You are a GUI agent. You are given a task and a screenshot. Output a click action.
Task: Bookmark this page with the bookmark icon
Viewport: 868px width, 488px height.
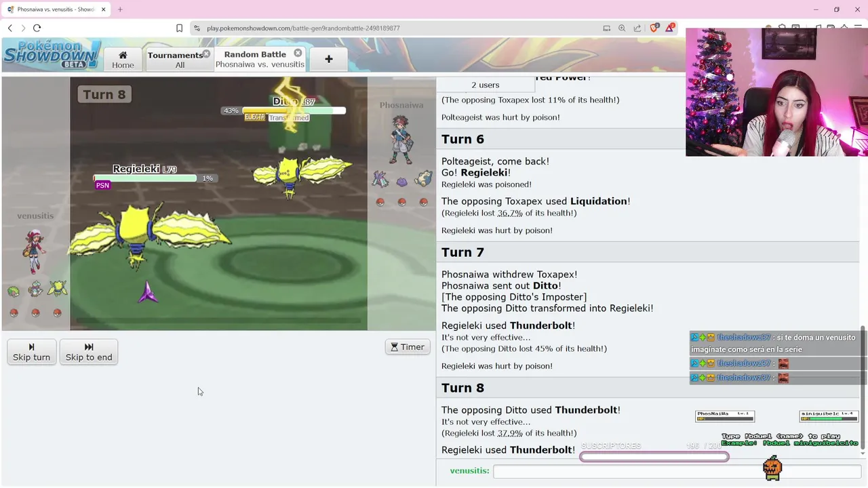click(x=179, y=28)
